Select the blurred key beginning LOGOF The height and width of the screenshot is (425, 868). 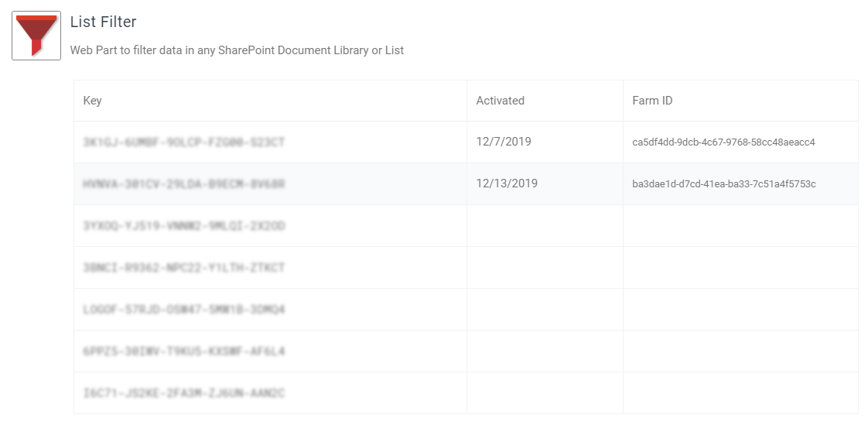pos(184,309)
